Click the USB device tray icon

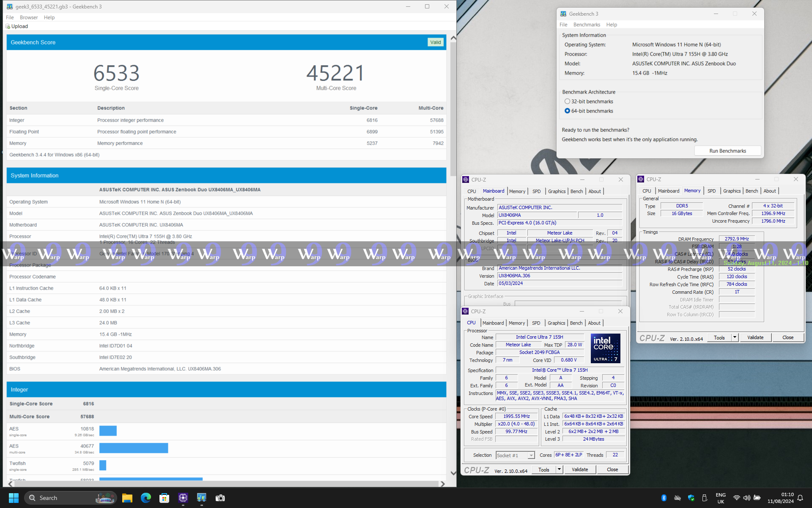coord(705,498)
